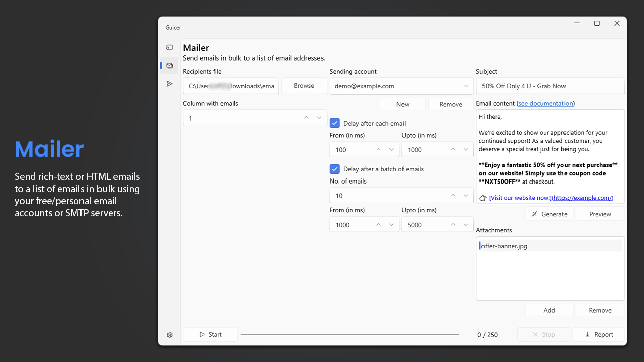Click the Browse button
Viewport: 644px width, 362px height.
[x=304, y=86]
